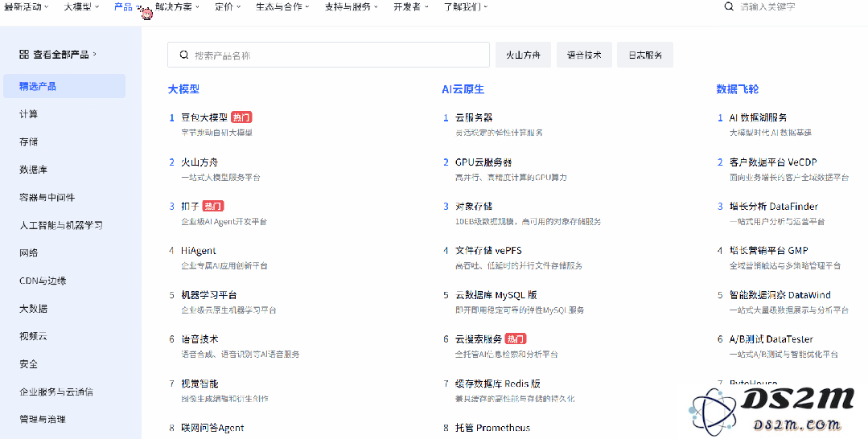Viewport: 868px width, 439px height.
Task: Open HiAgent product
Action: click(198, 250)
